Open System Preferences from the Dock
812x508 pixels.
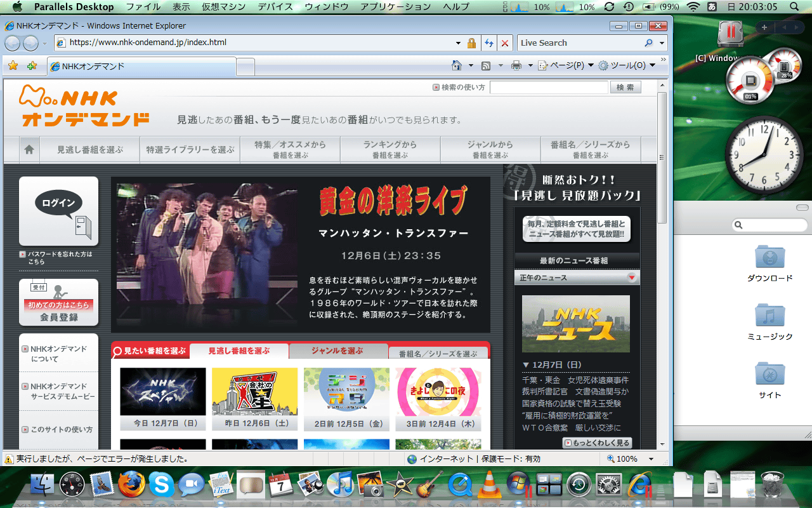coord(608,485)
